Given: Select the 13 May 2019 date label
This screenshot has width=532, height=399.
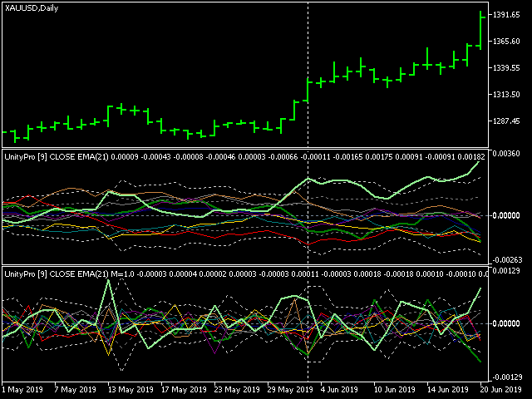Looking at the screenshot, I should click(x=129, y=389).
